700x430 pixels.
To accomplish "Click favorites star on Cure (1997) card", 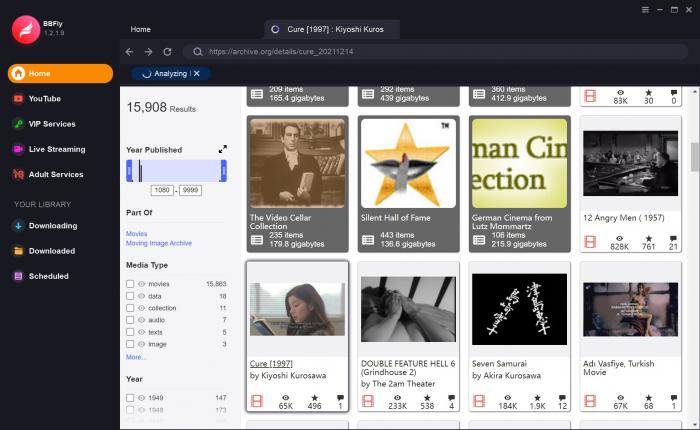I will coord(315,397).
